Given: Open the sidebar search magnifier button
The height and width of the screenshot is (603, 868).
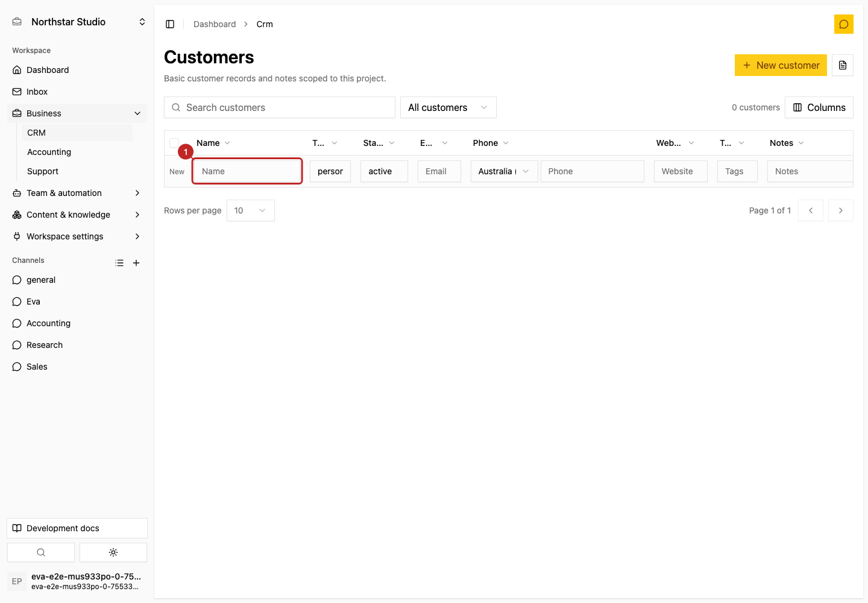Looking at the screenshot, I should (x=41, y=552).
